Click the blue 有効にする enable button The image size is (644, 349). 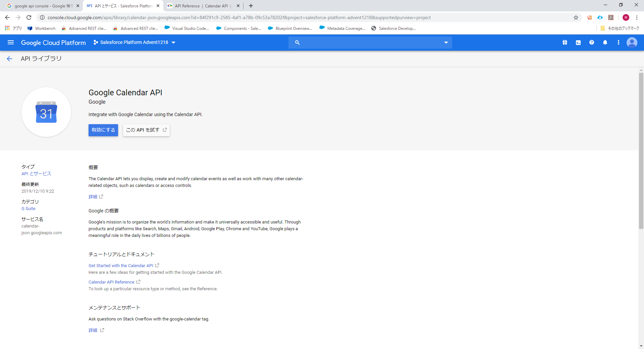[x=103, y=130]
